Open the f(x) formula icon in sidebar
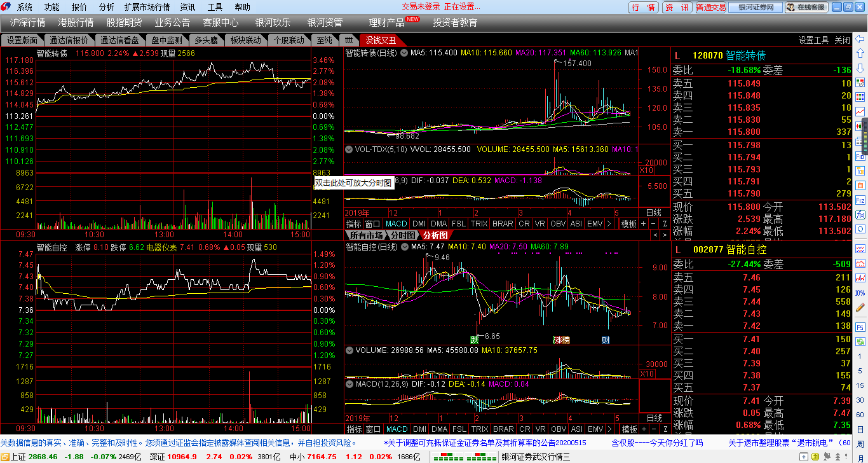The width and height of the screenshot is (868, 463). pyautogui.click(x=860, y=215)
